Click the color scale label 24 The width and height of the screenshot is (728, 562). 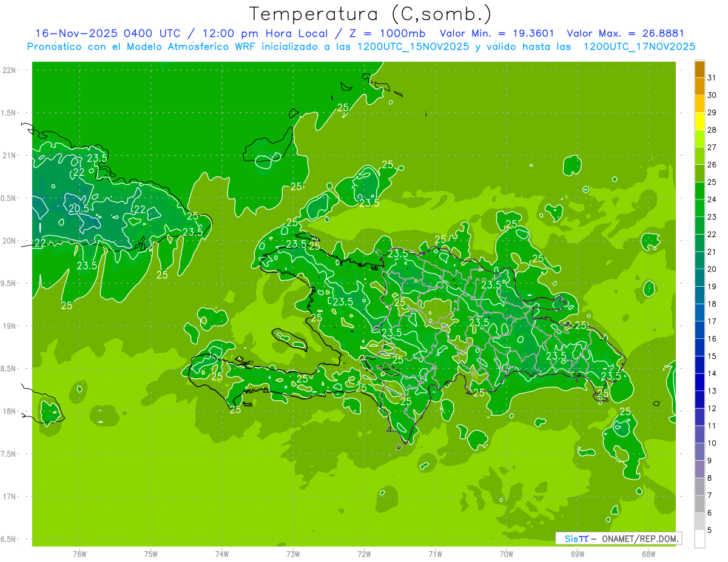coord(712,199)
